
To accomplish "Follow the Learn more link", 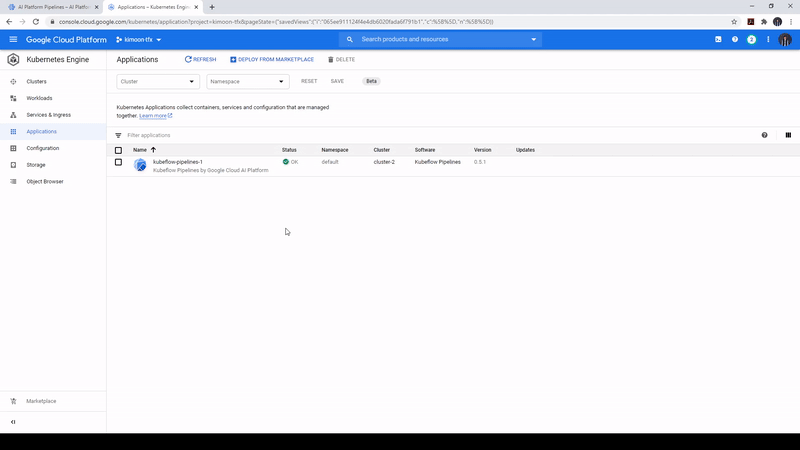I will [x=155, y=116].
